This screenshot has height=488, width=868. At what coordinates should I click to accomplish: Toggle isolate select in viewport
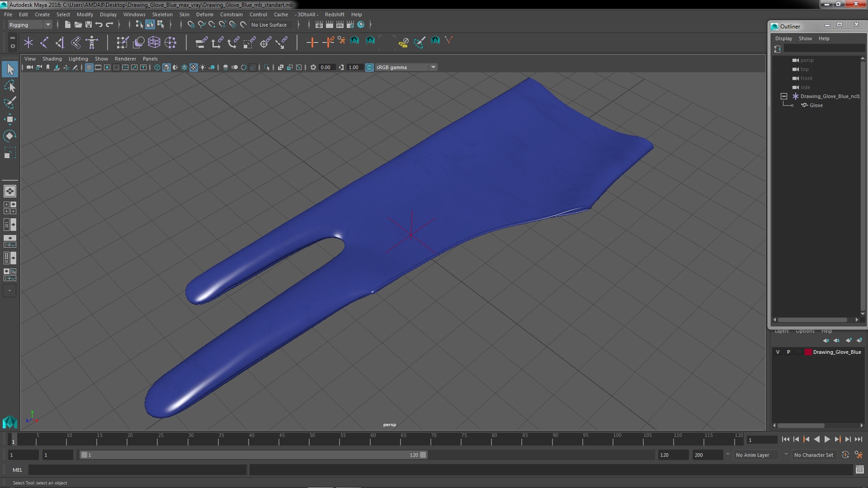tap(267, 67)
